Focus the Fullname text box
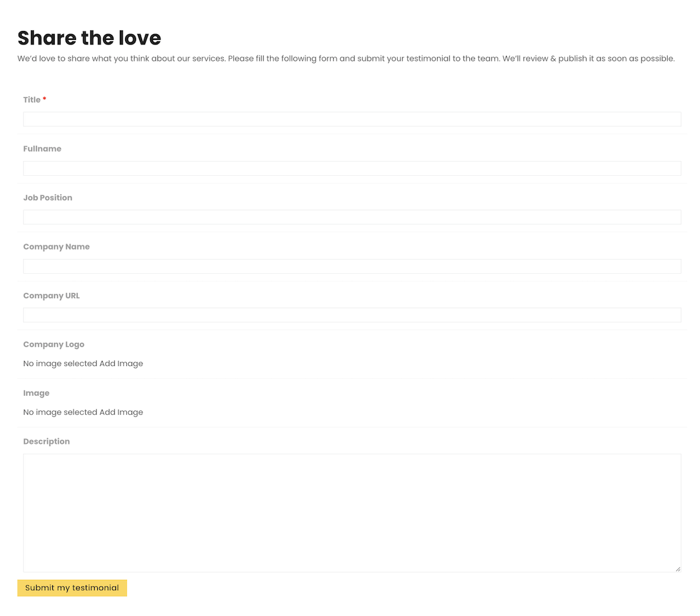 (352, 168)
